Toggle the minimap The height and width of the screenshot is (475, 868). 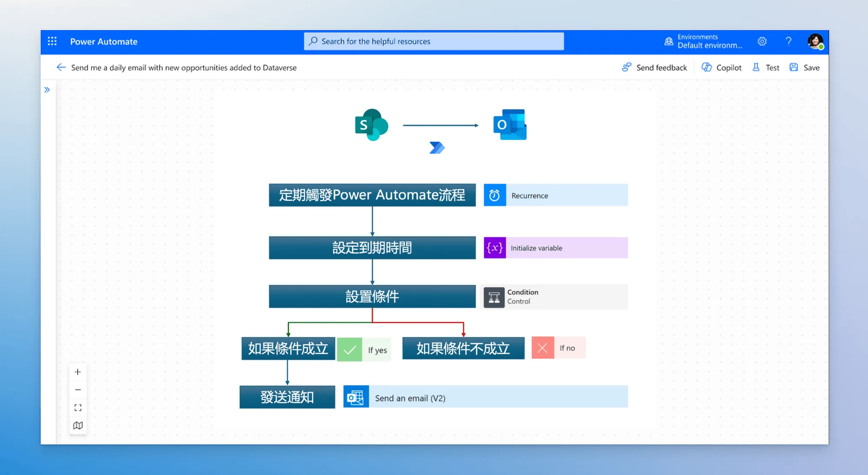(78, 425)
